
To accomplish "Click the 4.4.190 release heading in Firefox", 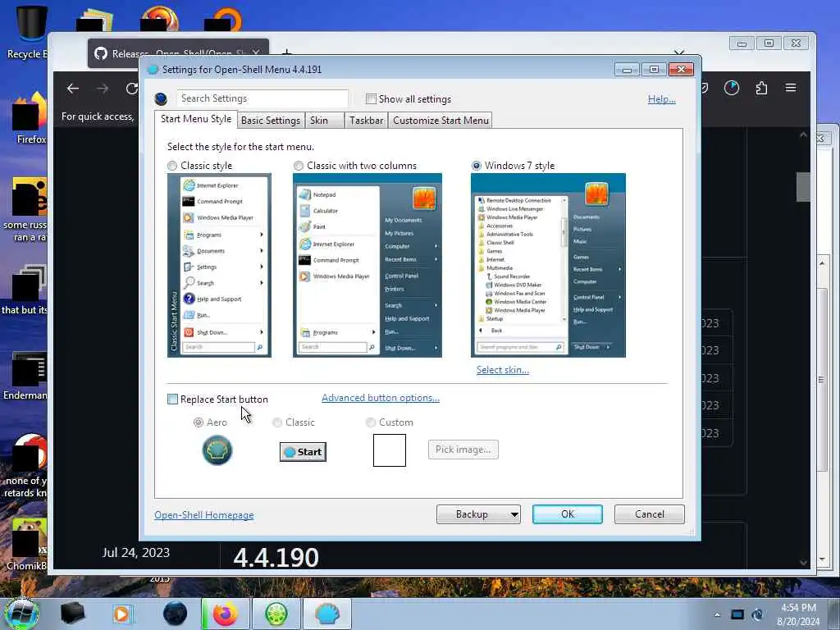I will (276, 557).
